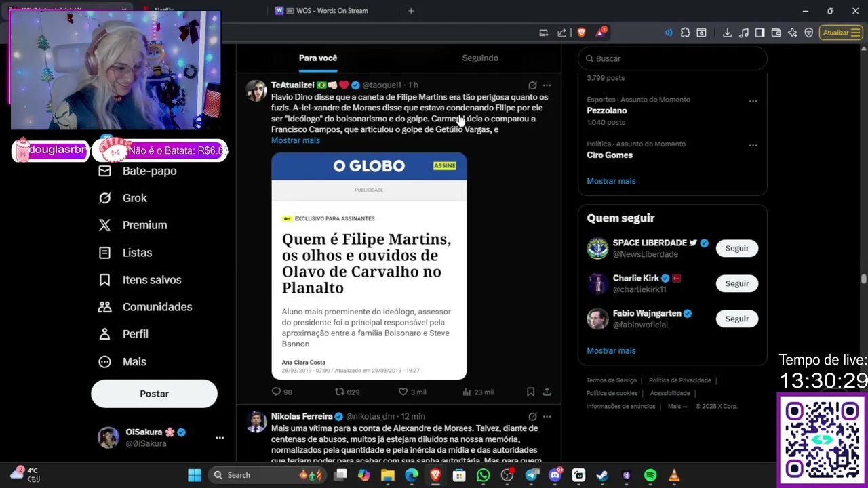This screenshot has width=868, height=488.
Task: View analytics of TeAtualizei post
Action: (477, 392)
